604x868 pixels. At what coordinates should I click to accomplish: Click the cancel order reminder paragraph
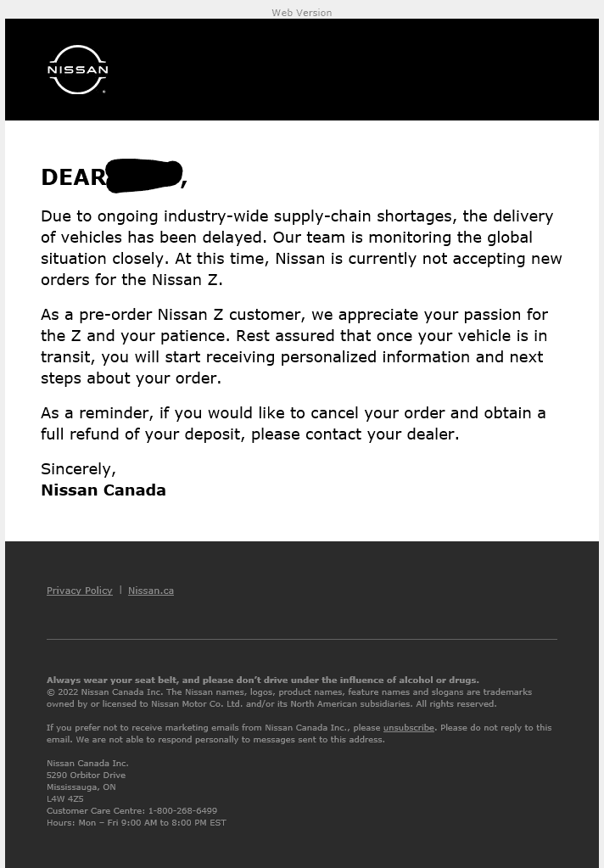point(294,423)
